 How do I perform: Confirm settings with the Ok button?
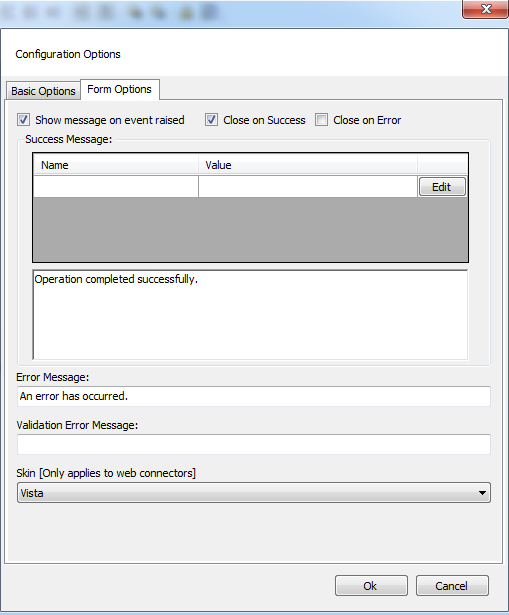pyautogui.click(x=371, y=586)
